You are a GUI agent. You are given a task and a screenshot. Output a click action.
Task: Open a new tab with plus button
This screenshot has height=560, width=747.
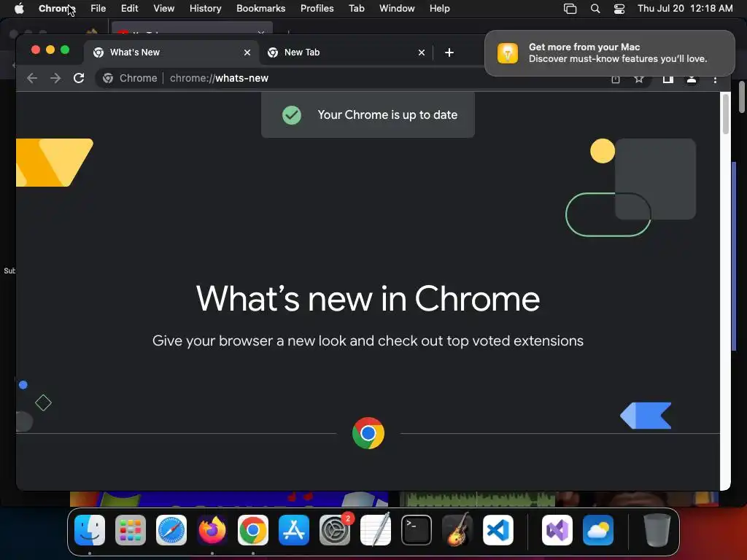click(449, 52)
